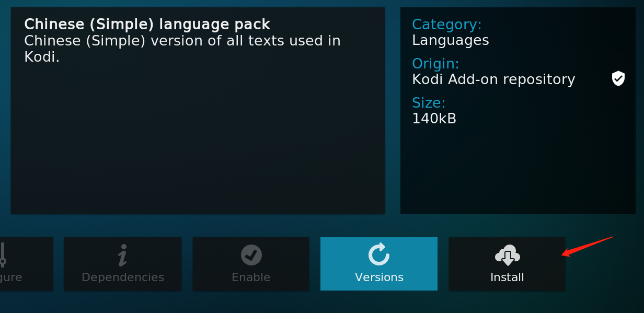Click the Enable checkmark circle icon
644x313 pixels.
tap(251, 254)
